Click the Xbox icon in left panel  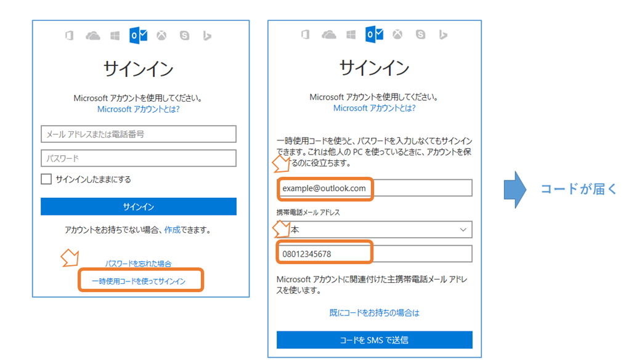[x=161, y=36]
